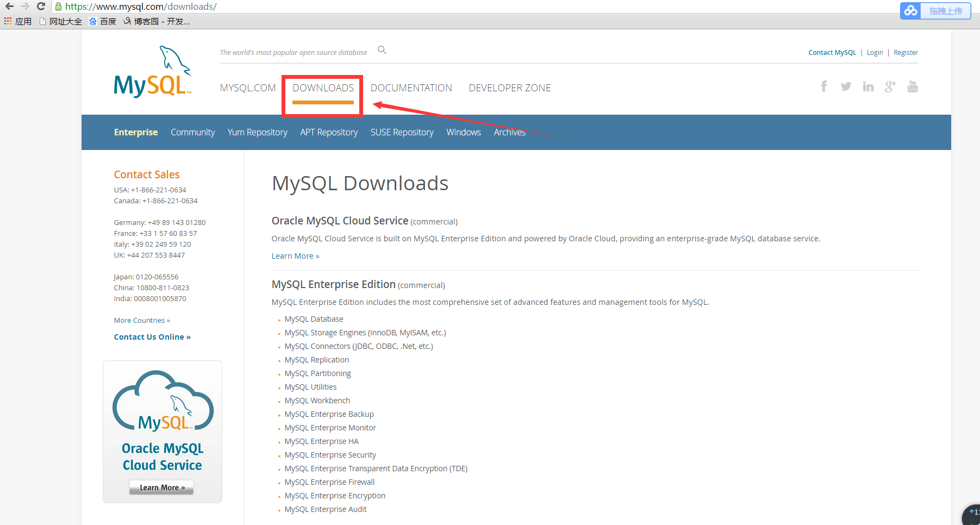Click MySQL Enterprise Security list item

330,455
